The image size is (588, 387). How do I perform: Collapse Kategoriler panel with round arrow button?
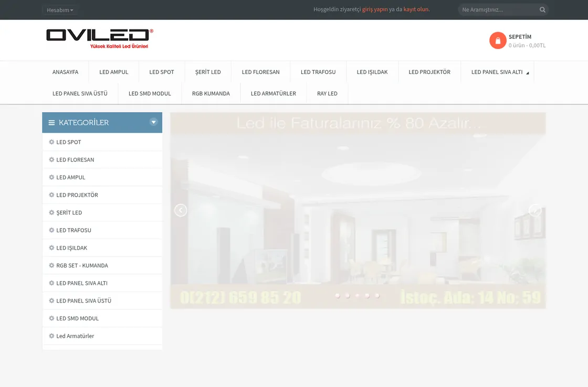153,122
